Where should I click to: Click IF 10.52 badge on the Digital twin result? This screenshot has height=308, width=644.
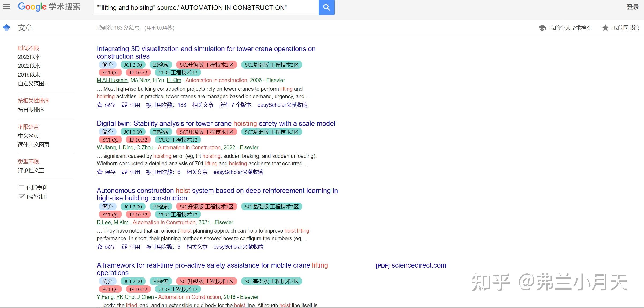click(x=138, y=140)
